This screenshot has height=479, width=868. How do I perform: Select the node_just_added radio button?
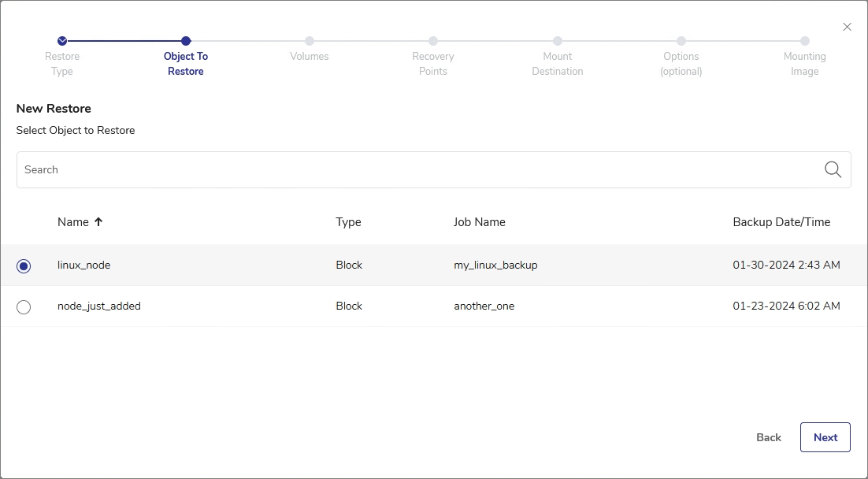coord(24,307)
